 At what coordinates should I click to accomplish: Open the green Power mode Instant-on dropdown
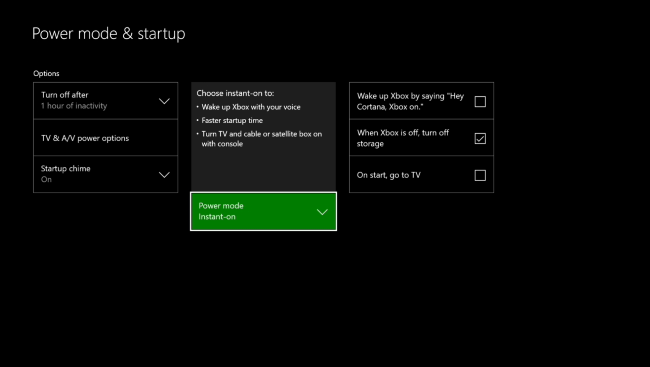[263, 211]
